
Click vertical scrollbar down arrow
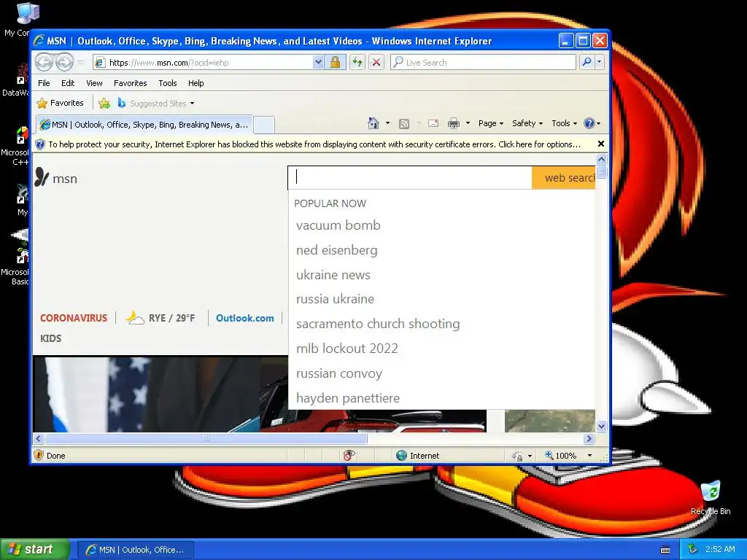tap(601, 426)
